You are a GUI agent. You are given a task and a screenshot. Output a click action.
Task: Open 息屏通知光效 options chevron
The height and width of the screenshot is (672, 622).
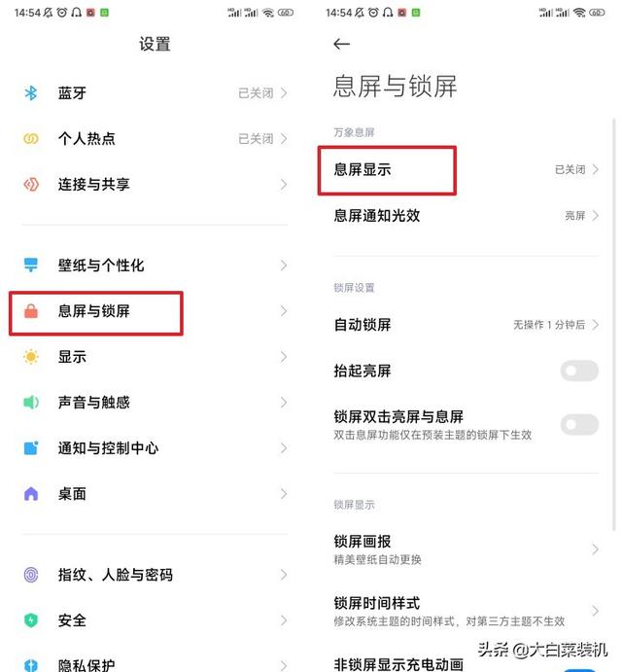click(595, 216)
